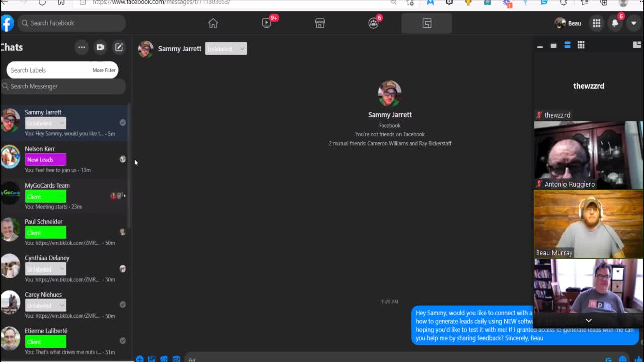Image resolution: width=644 pixels, height=362 pixels.
Task: Click the thewzzrd participant tile
Action: [x=589, y=86]
